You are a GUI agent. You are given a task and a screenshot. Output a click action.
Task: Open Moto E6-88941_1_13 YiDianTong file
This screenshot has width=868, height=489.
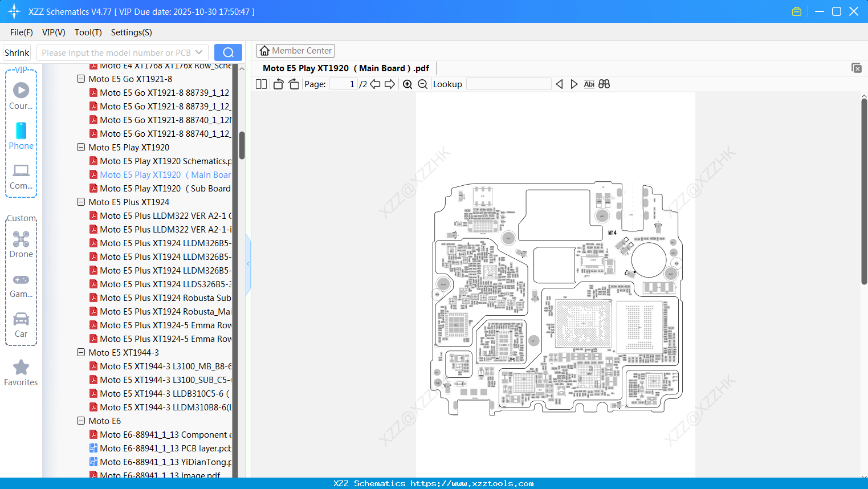click(x=160, y=462)
